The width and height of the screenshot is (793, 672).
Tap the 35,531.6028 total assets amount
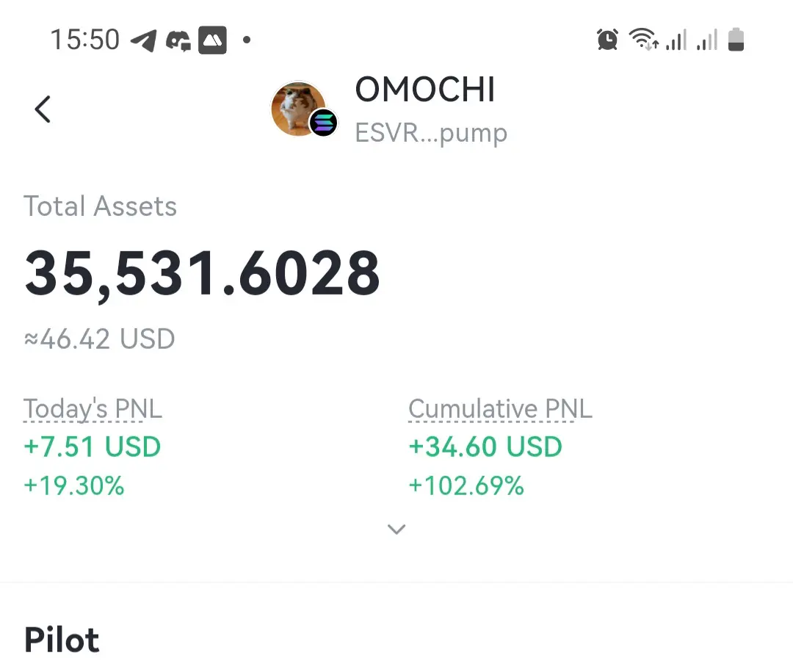[x=203, y=274]
